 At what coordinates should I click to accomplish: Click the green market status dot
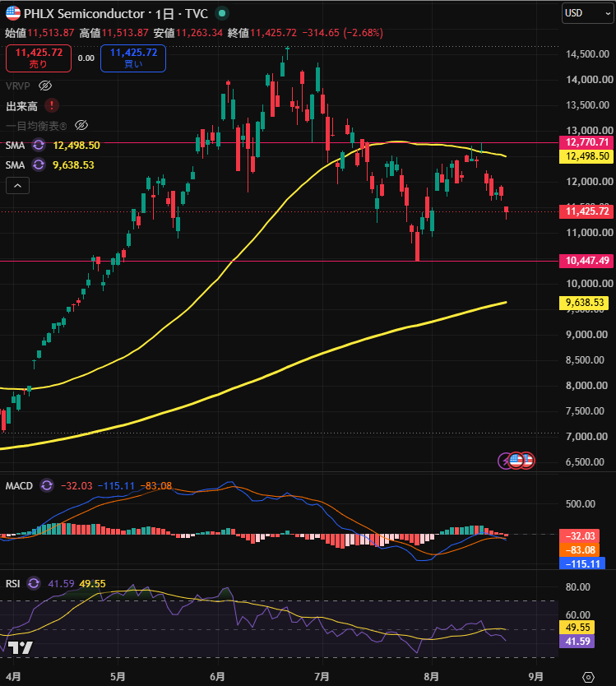click(x=222, y=13)
